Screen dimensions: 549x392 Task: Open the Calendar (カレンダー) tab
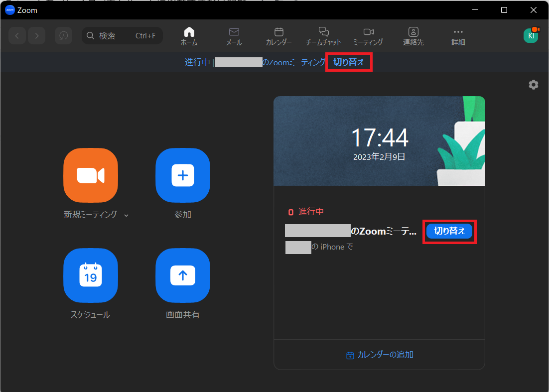(x=279, y=36)
